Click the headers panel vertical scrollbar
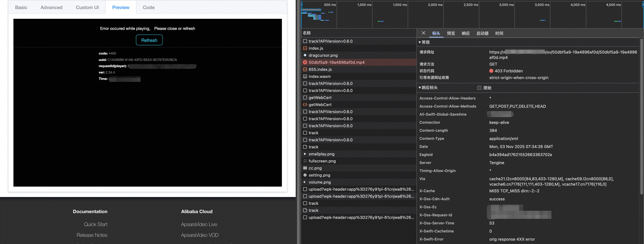644x244 pixels. tap(641, 116)
